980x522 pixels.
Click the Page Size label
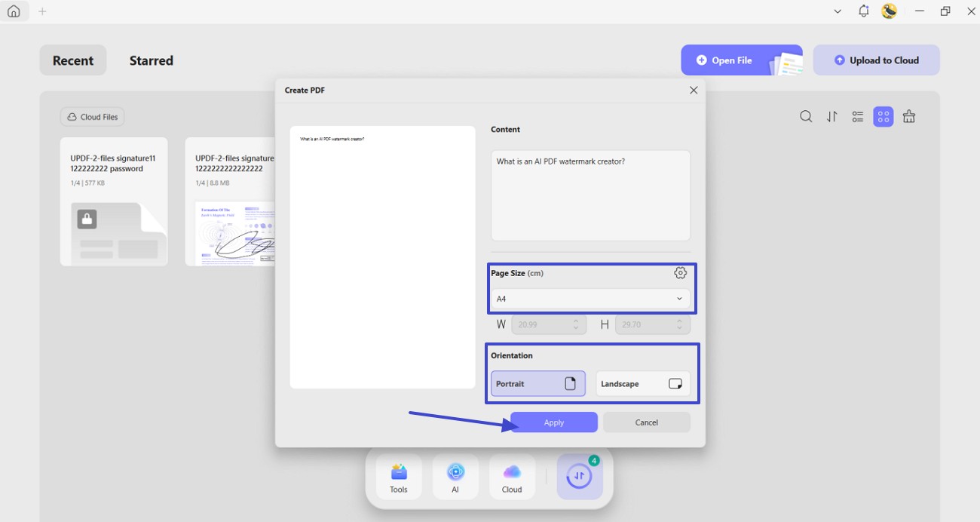point(517,273)
